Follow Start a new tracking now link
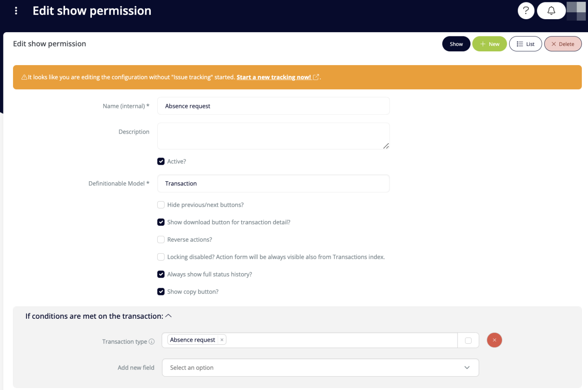 (x=274, y=77)
